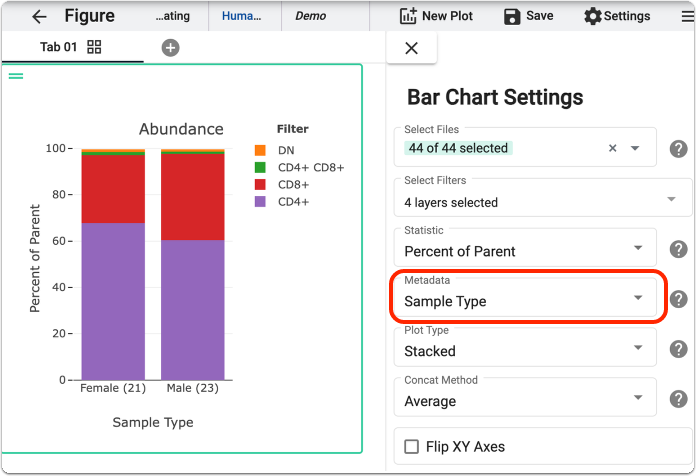This screenshot has width=696, height=476.
Task: Click the Sample Type x-axis title
Action: [153, 422]
